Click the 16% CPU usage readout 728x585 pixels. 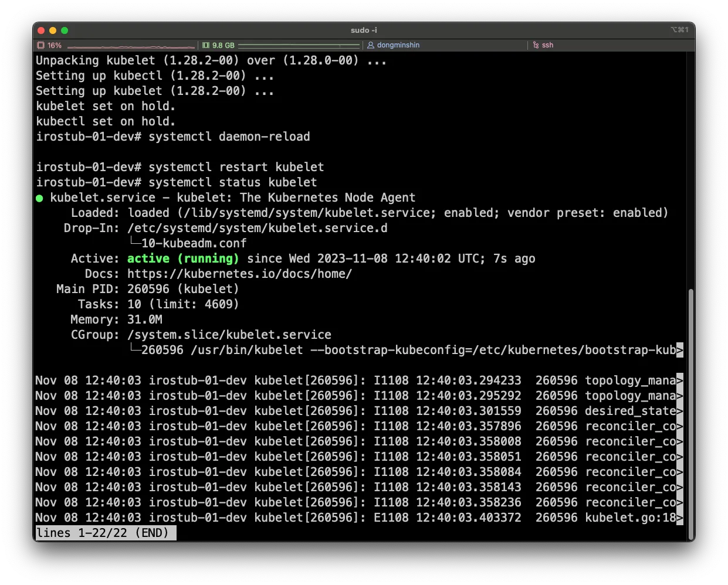(55, 45)
